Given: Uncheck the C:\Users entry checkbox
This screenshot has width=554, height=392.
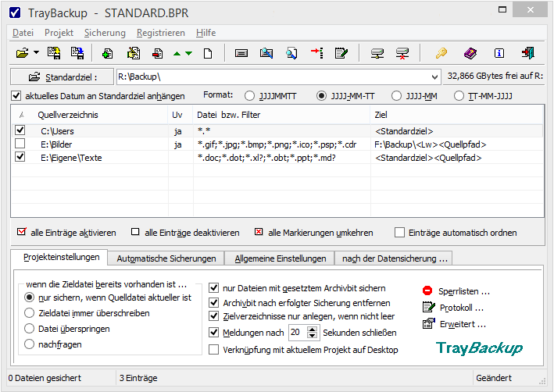Looking at the screenshot, I should pyautogui.click(x=20, y=130).
